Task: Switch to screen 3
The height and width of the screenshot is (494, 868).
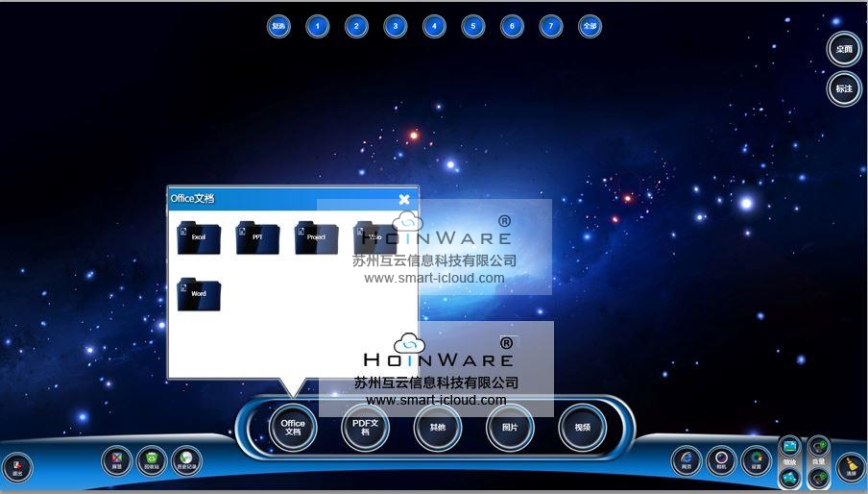Action: [x=396, y=26]
